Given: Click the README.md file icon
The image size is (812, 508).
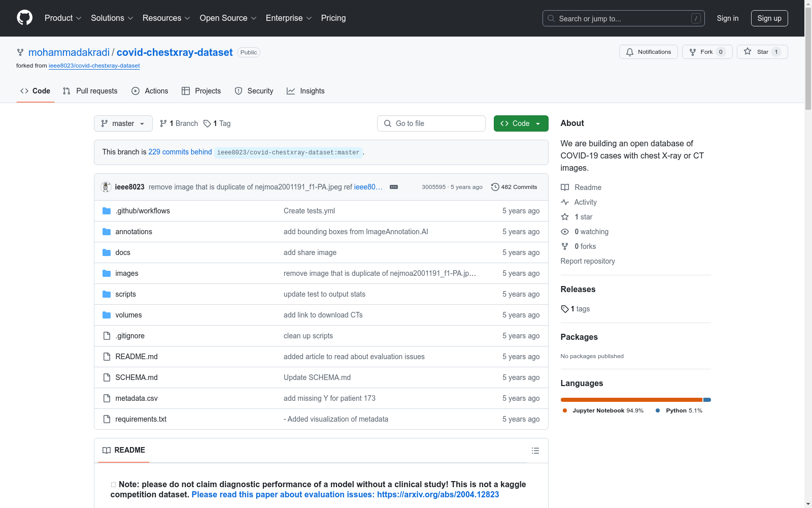Looking at the screenshot, I should point(107,357).
